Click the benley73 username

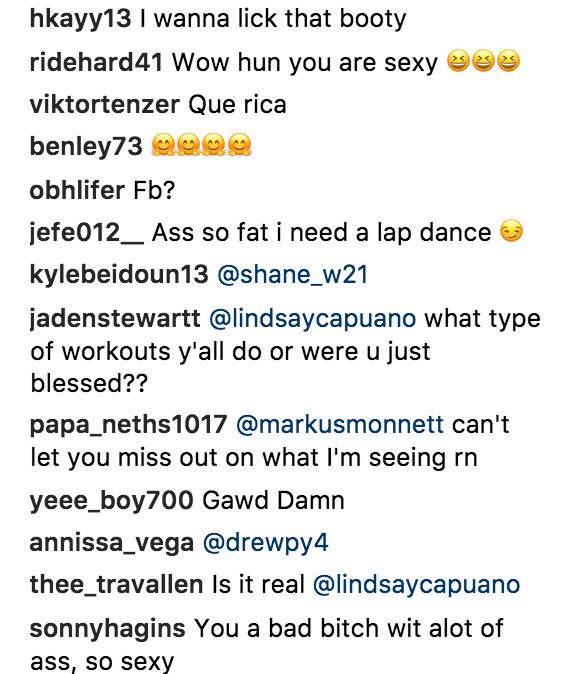click(x=86, y=147)
